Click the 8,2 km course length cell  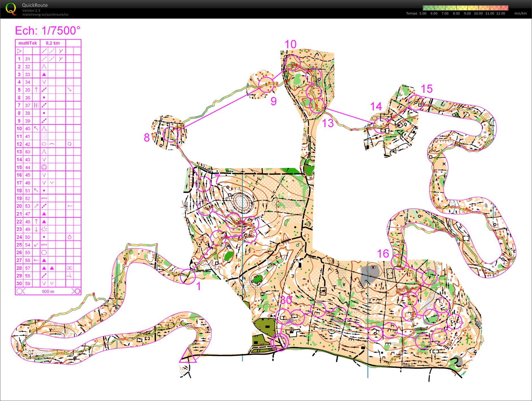click(x=53, y=43)
